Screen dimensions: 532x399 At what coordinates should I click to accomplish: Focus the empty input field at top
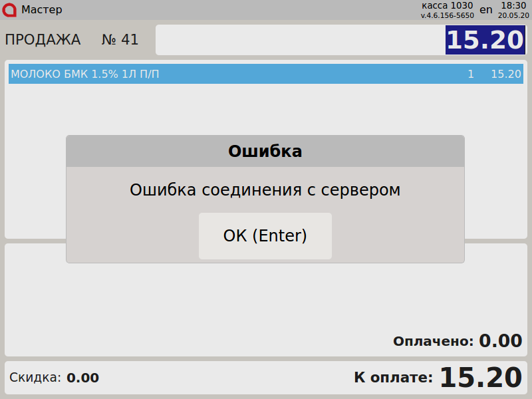click(x=299, y=40)
